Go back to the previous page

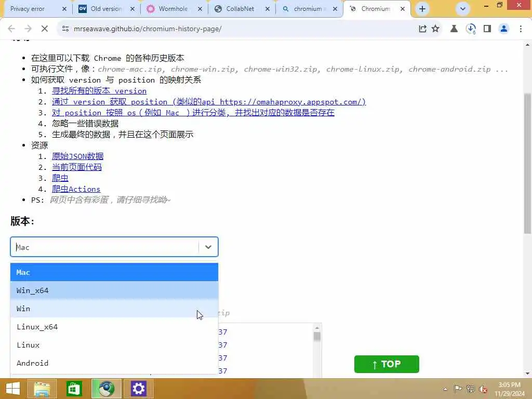11,29
